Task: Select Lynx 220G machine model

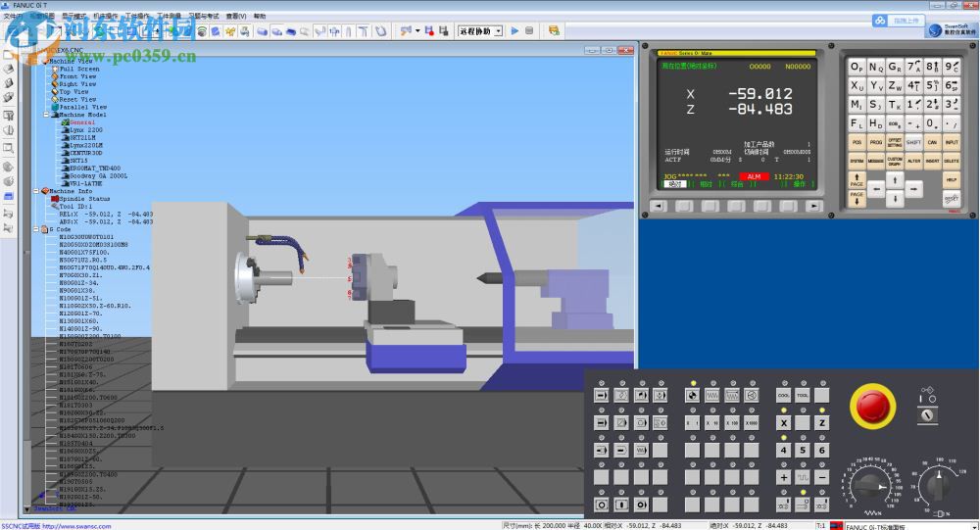Action: pyautogui.click(x=86, y=130)
